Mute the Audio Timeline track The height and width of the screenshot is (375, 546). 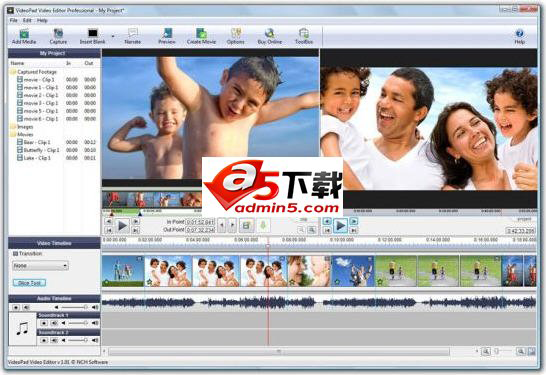(26, 307)
